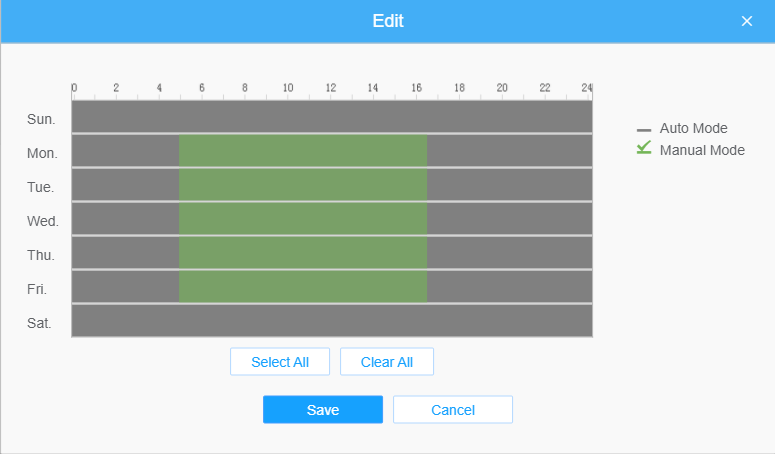Click Friday's green manual mode block

[303, 286]
